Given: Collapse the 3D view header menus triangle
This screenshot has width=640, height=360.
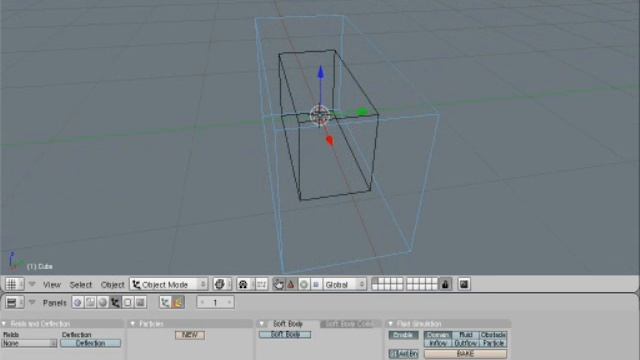Looking at the screenshot, I should tap(32, 284).
